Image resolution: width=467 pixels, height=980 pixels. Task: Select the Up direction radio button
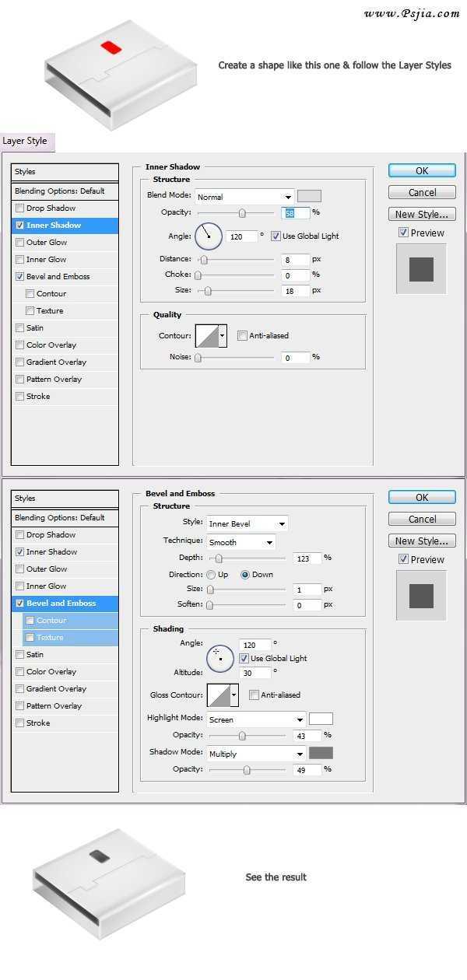tap(211, 575)
